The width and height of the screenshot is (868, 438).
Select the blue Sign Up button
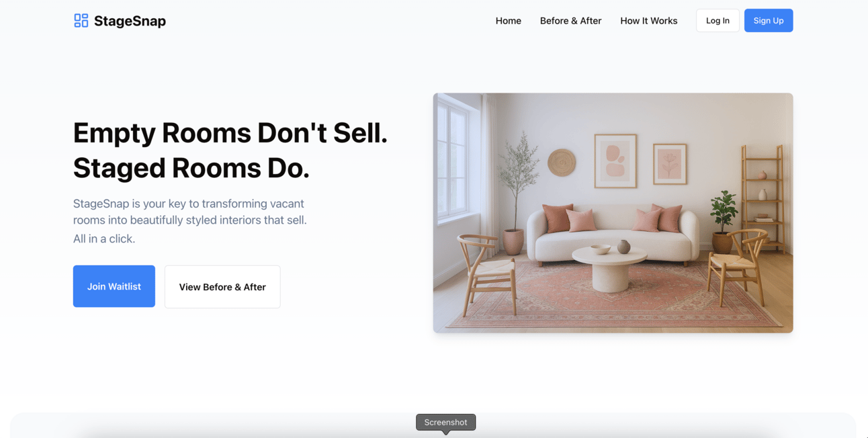pyautogui.click(x=769, y=21)
